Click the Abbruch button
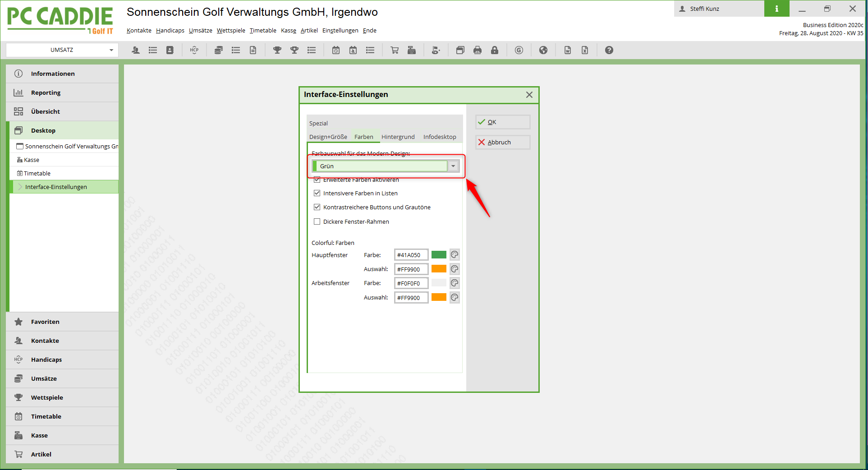868x470 pixels. click(502, 142)
